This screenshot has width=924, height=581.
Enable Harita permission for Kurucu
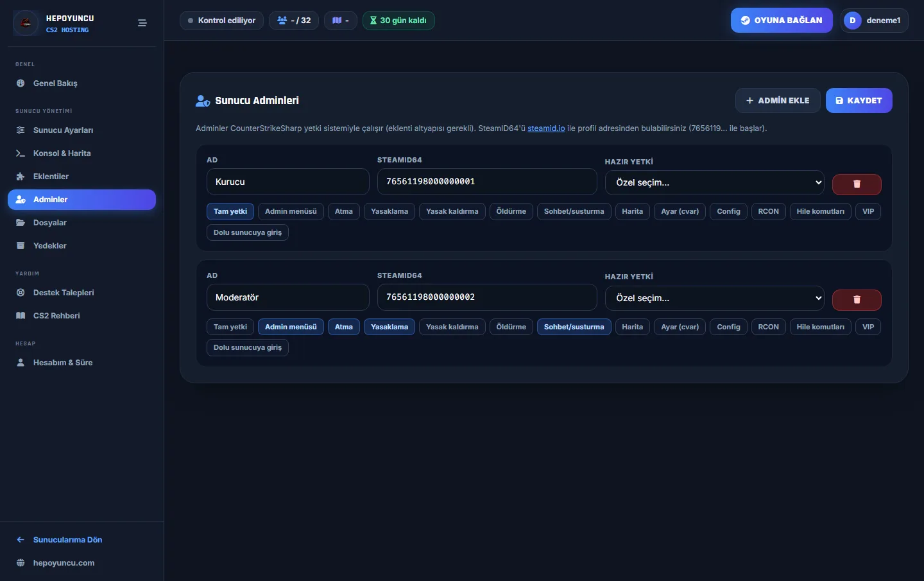(x=633, y=212)
